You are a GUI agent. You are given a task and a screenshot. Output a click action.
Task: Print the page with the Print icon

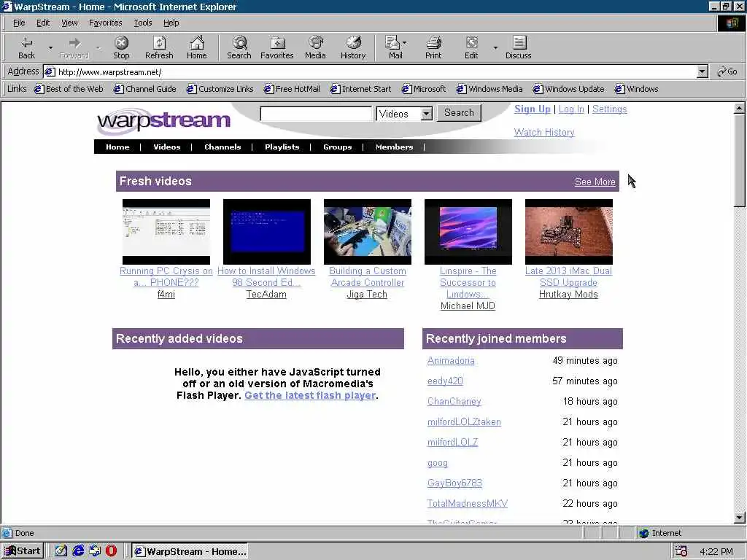point(433,47)
